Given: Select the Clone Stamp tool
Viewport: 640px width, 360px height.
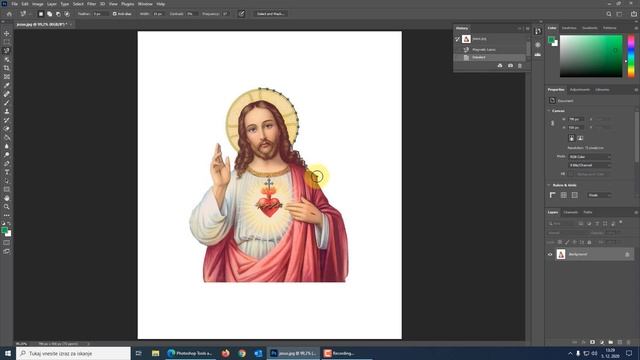Looking at the screenshot, I should pyautogui.click(x=7, y=111).
